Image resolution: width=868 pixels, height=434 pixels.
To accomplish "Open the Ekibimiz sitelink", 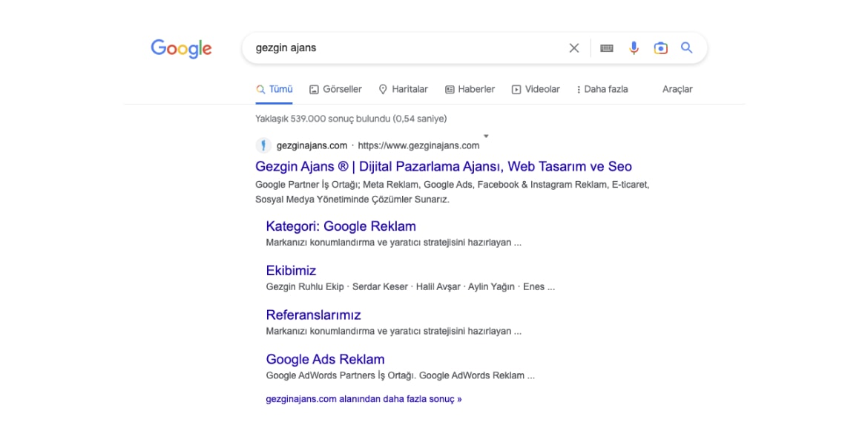I will tap(291, 271).
